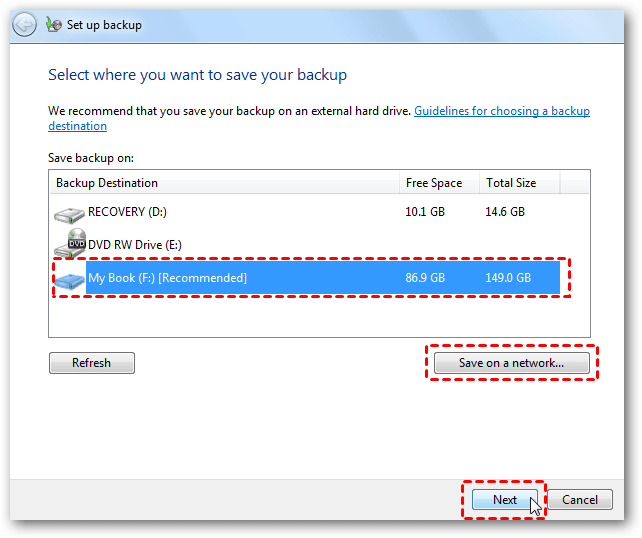
Task: Open Guidelines for choosing a backup destination
Action: pos(502,111)
